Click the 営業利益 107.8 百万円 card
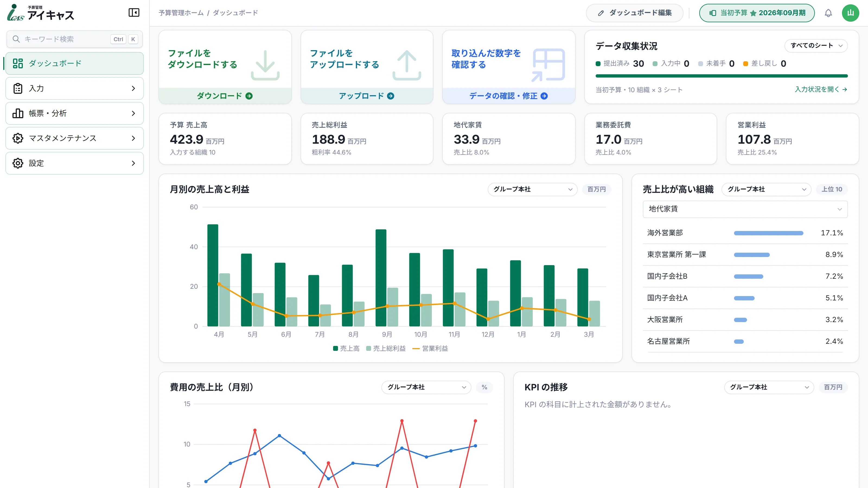The width and height of the screenshot is (868, 488). (x=792, y=139)
